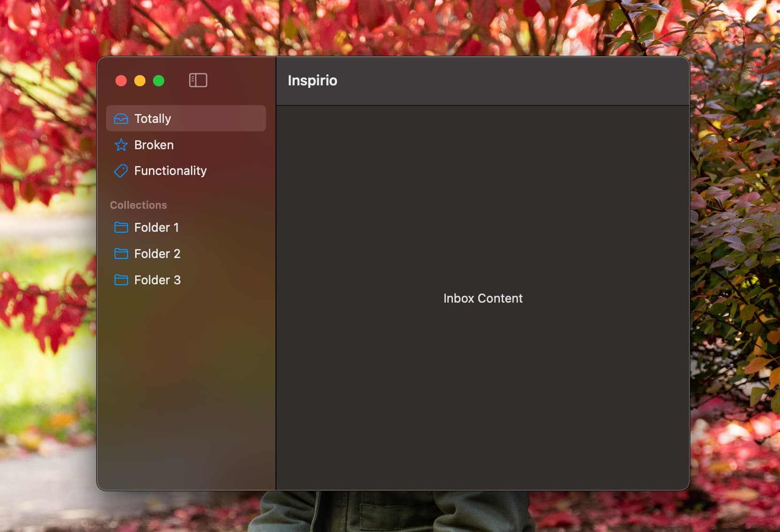Open the Broken sidebar item label

pyautogui.click(x=154, y=145)
